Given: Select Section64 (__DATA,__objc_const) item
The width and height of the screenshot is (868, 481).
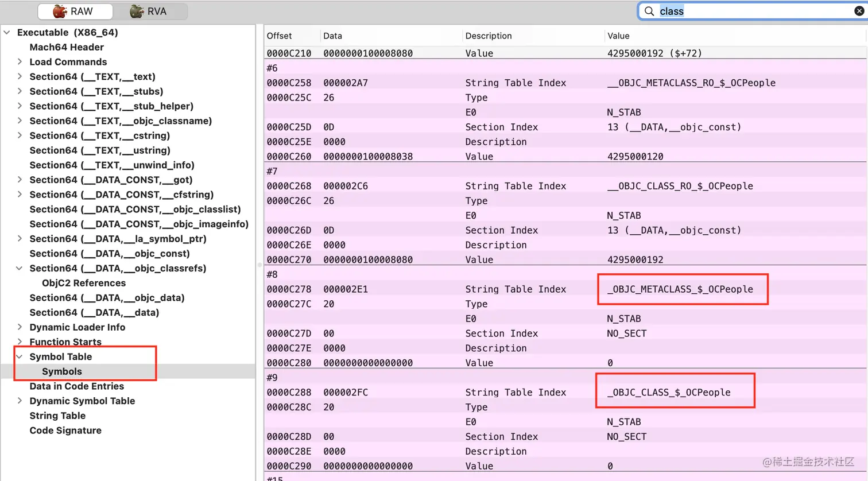Looking at the screenshot, I should (x=110, y=254).
